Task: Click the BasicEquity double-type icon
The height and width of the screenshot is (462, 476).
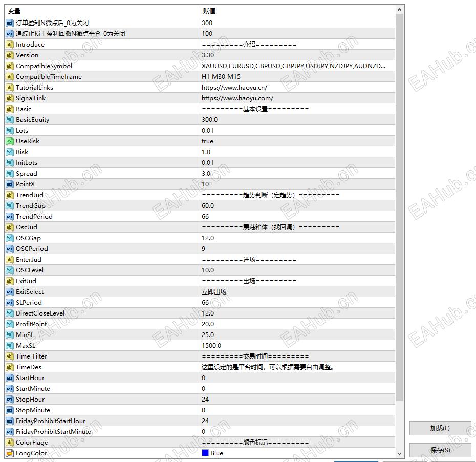Action: [9, 120]
